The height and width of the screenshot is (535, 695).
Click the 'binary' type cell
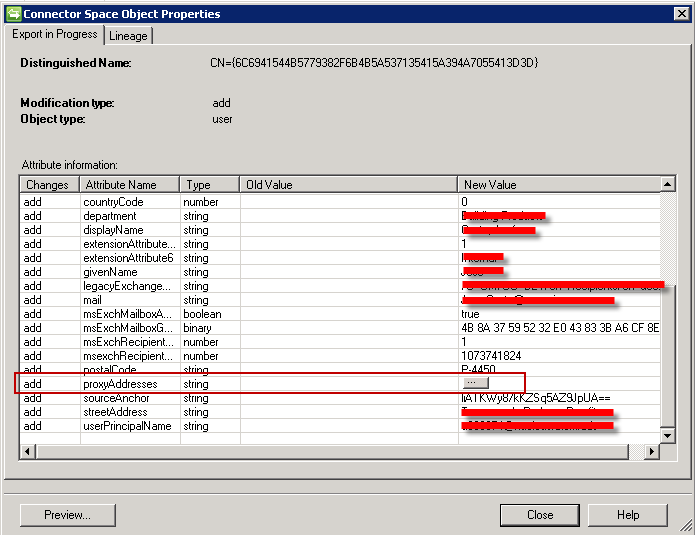(x=197, y=328)
